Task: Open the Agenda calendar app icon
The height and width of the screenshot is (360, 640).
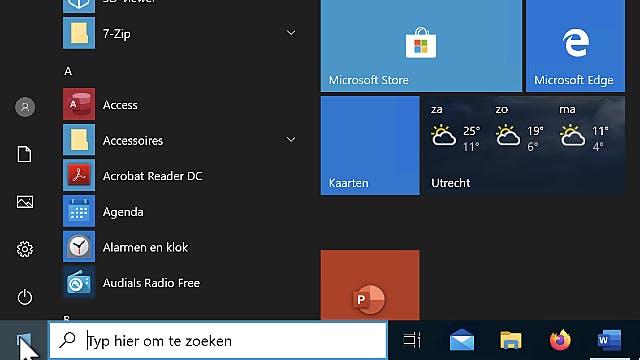Action: point(79,211)
